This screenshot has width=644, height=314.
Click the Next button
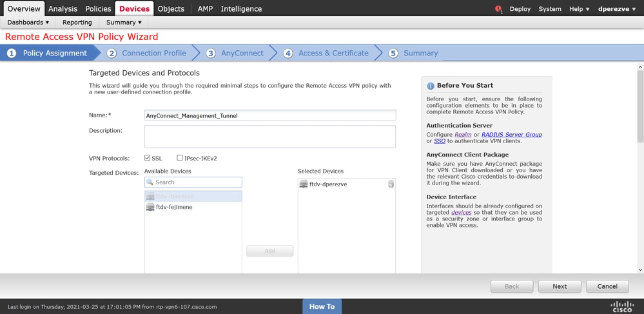[x=560, y=286]
